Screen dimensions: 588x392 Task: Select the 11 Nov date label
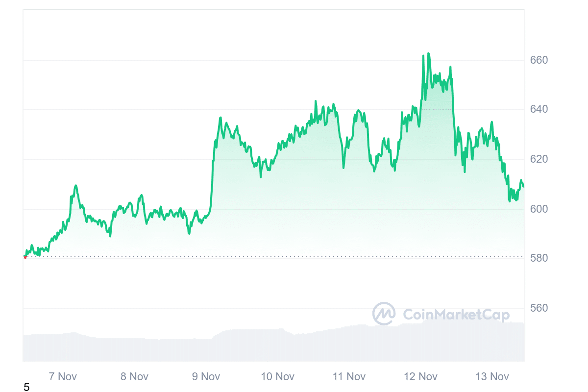349,376
